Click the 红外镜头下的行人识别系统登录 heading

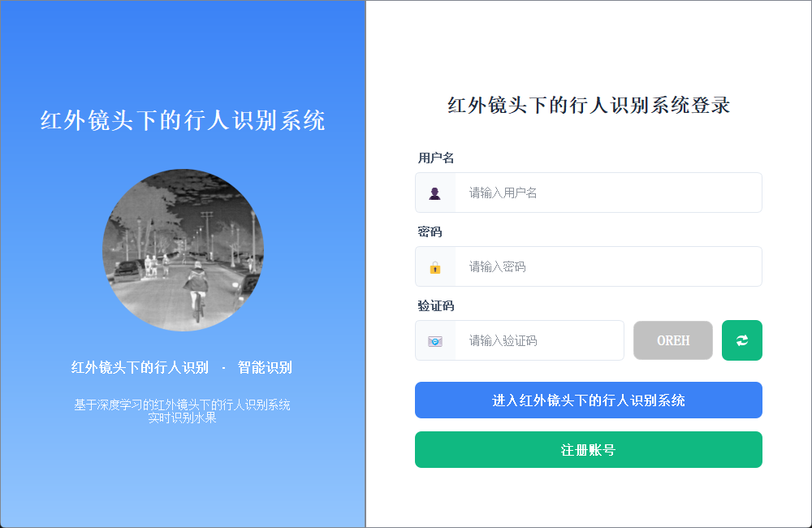pyautogui.click(x=589, y=106)
